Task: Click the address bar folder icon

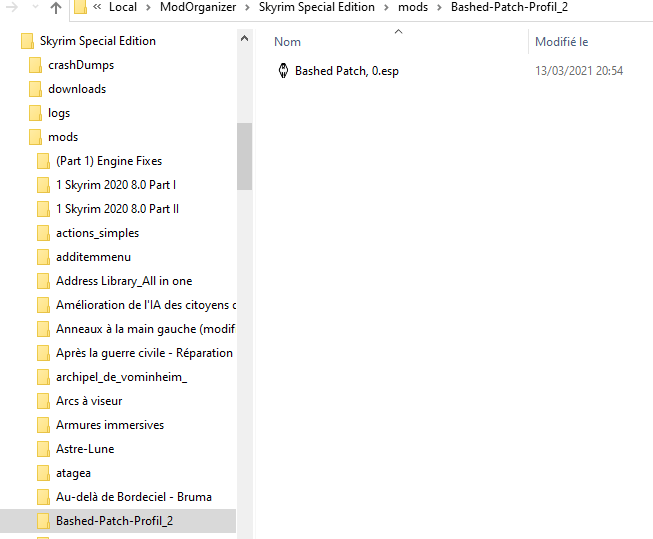Action: pyautogui.click(x=80, y=7)
